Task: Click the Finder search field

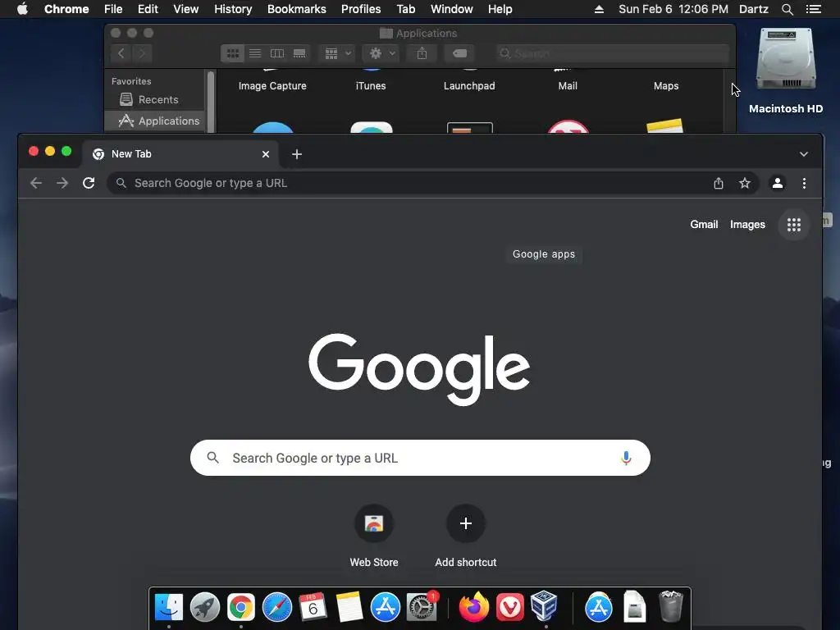Action: [x=612, y=53]
